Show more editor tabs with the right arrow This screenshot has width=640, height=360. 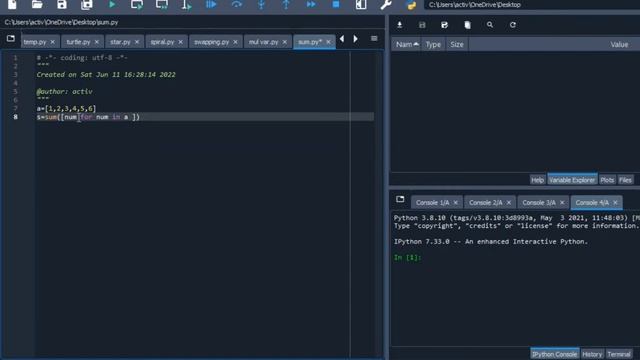point(356,39)
